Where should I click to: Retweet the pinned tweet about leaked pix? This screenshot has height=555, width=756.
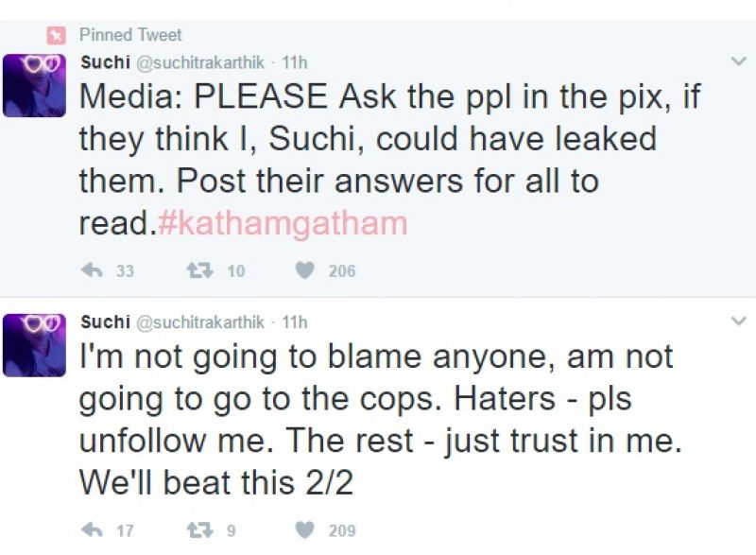pos(200,270)
